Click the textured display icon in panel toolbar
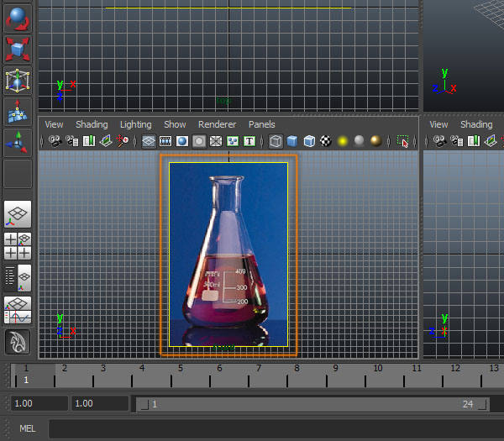The width and height of the screenshot is (504, 441). (326, 141)
